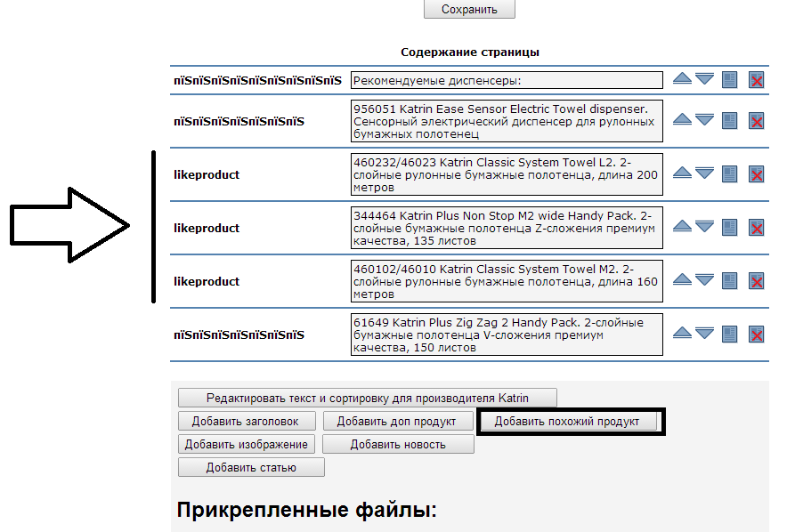This screenshot has width=795, height=532.
Task: Delete the 956051 Katrin Ease Sensor row
Action: [x=756, y=121]
